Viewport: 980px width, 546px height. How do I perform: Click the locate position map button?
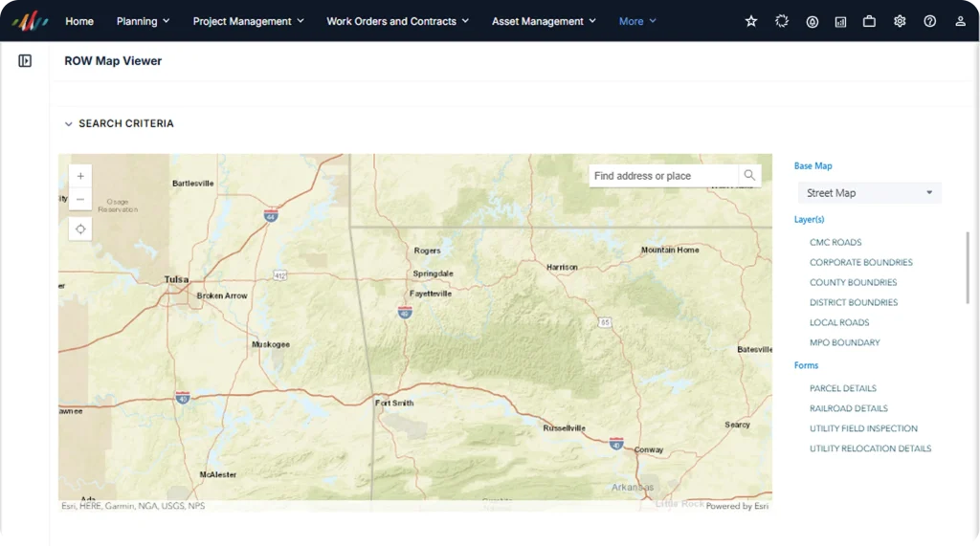tap(80, 229)
